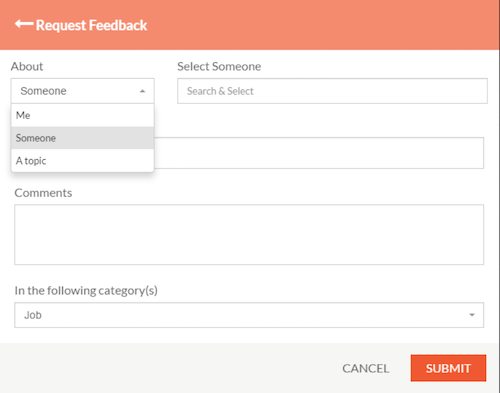Collapse the About dropdown via its caret
This screenshot has width=500, height=393.
(143, 91)
